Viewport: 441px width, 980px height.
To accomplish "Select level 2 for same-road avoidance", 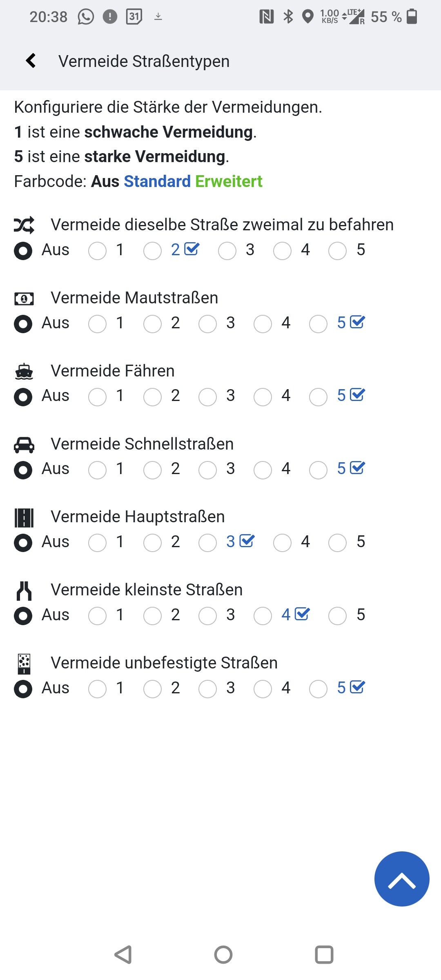I will (152, 251).
